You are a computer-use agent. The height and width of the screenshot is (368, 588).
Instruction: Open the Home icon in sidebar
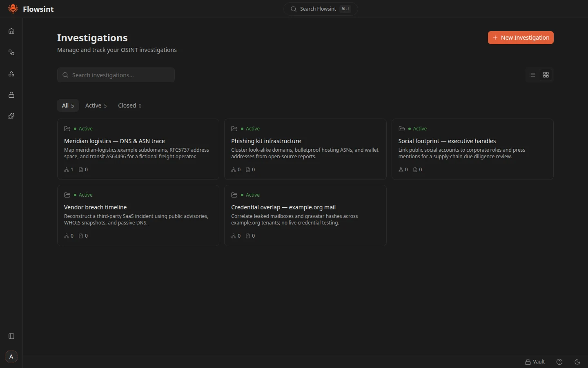click(11, 31)
